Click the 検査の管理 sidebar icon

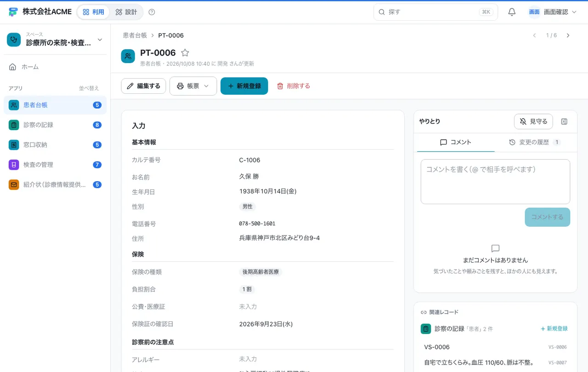(14, 165)
